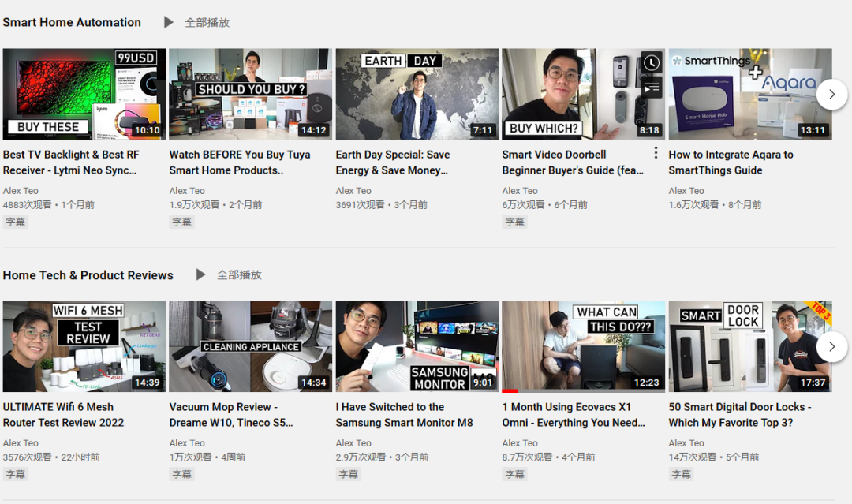
Task: Open Earth Day Special video title
Action: click(x=393, y=162)
